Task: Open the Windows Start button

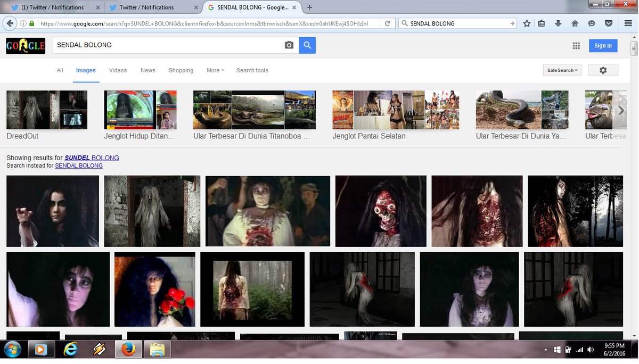Action: click(x=12, y=350)
